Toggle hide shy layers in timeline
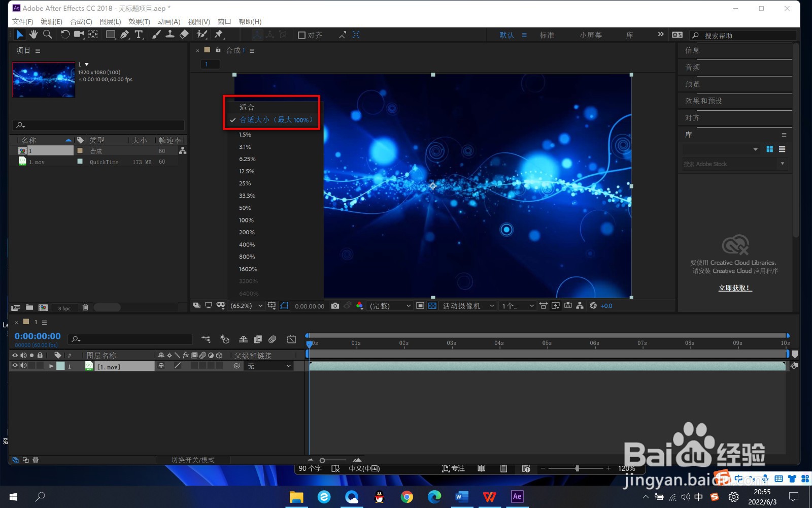 click(x=244, y=339)
